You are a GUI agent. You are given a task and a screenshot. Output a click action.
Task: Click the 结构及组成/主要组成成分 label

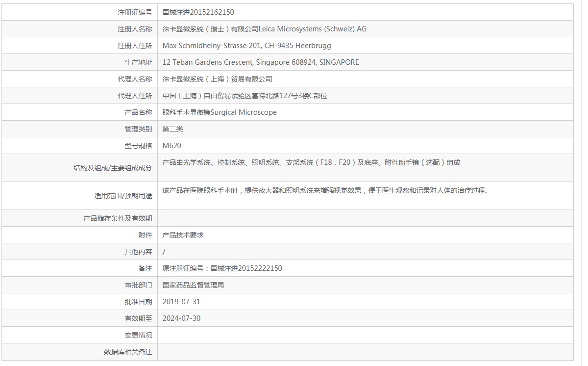click(113, 168)
